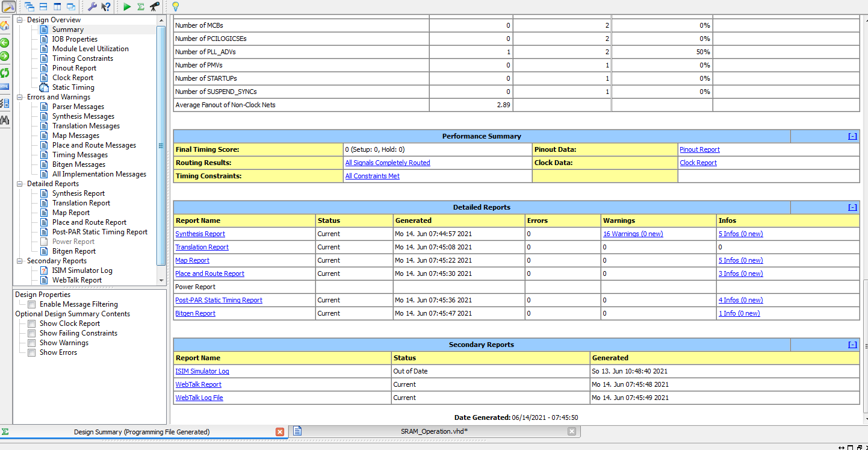
Task: Click the green Sigma toolbar icon
Action: tap(141, 7)
